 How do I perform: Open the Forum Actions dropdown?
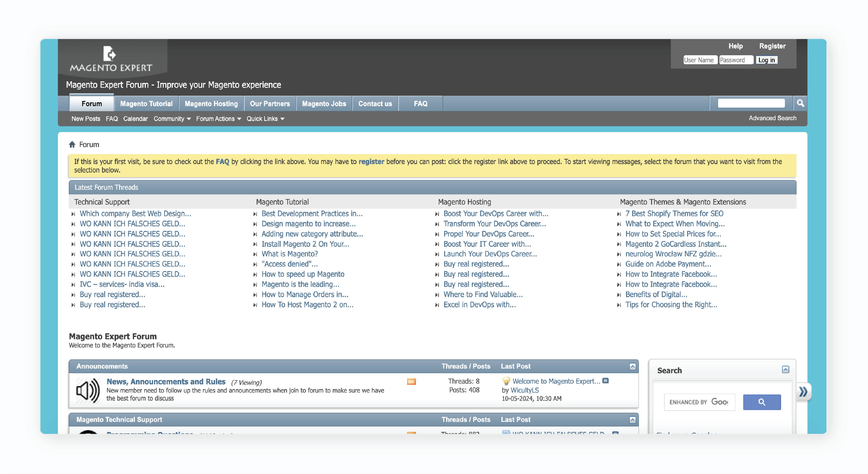click(x=219, y=119)
